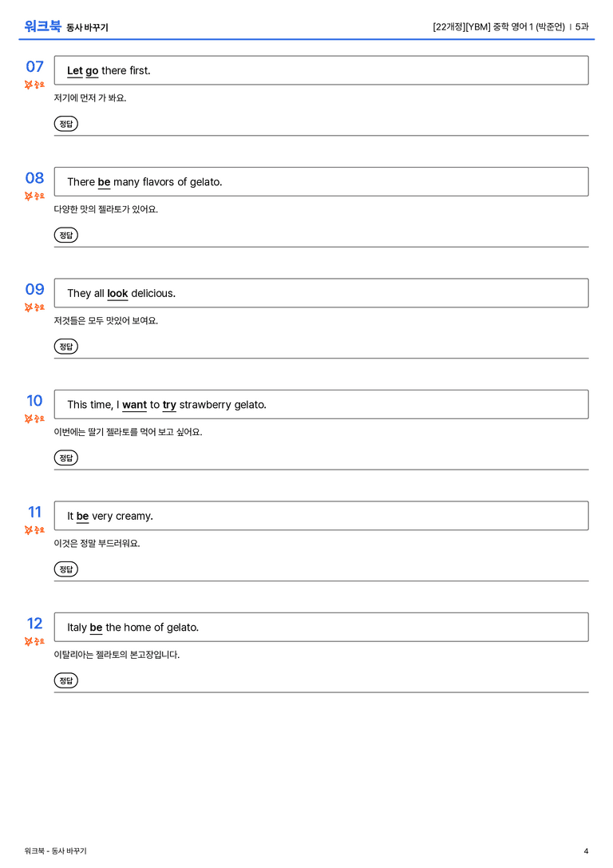The width and height of the screenshot is (613, 868).
Task: Click the underlined word 'look' in question 09
Action: 117,294
